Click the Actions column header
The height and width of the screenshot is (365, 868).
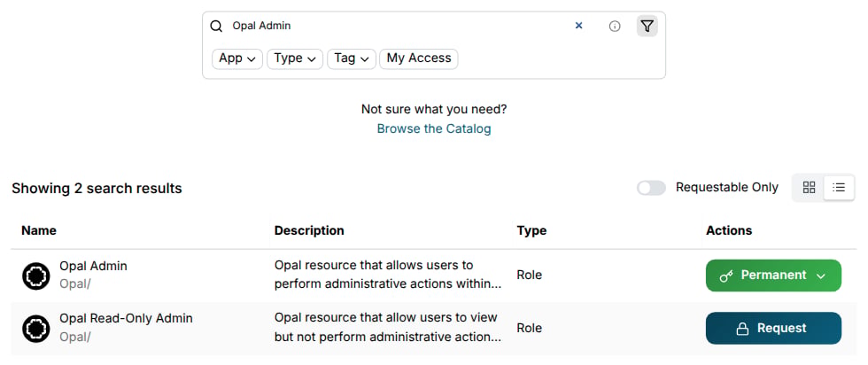[728, 230]
